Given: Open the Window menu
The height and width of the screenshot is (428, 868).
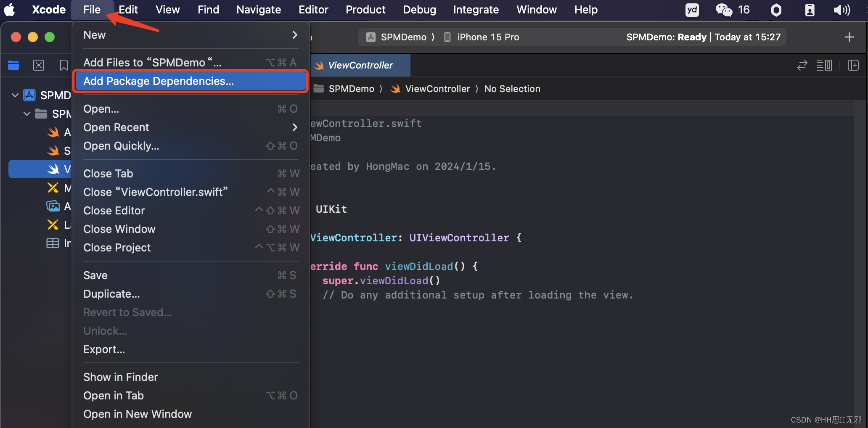Looking at the screenshot, I should point(537,9).
